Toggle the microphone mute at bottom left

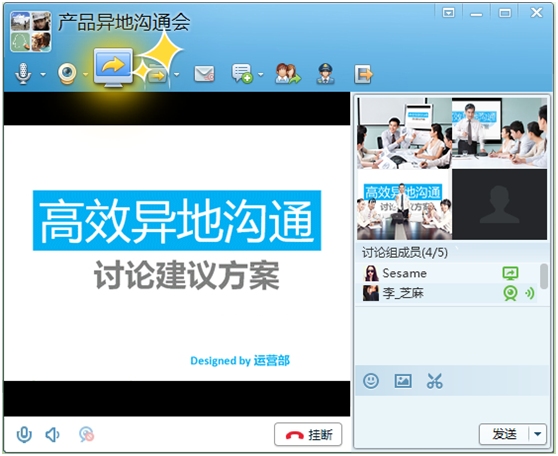pos(24,435)
